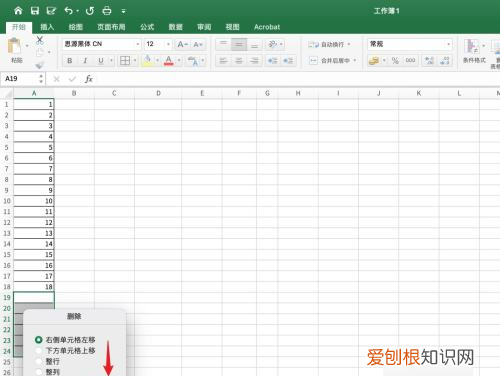
Task: Select cell A10 containing 10
Action: tap(34, 201)
